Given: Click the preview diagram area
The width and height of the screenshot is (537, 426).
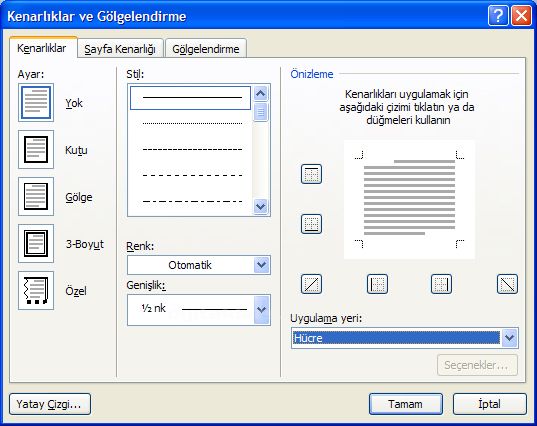Looking at the screenshot, I should click(409, 199).
